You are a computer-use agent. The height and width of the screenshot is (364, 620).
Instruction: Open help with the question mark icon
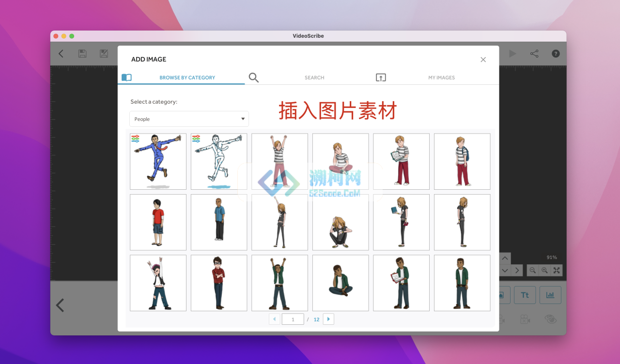[556, 54]
